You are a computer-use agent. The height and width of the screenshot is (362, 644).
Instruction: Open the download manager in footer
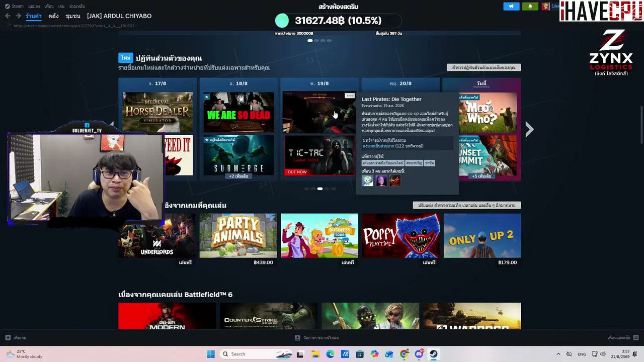point(317,338)
